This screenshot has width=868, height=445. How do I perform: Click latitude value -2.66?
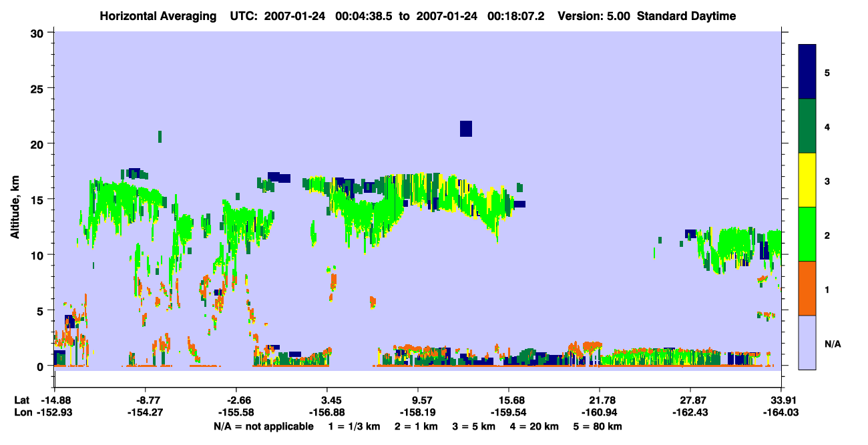pos(238,400)
